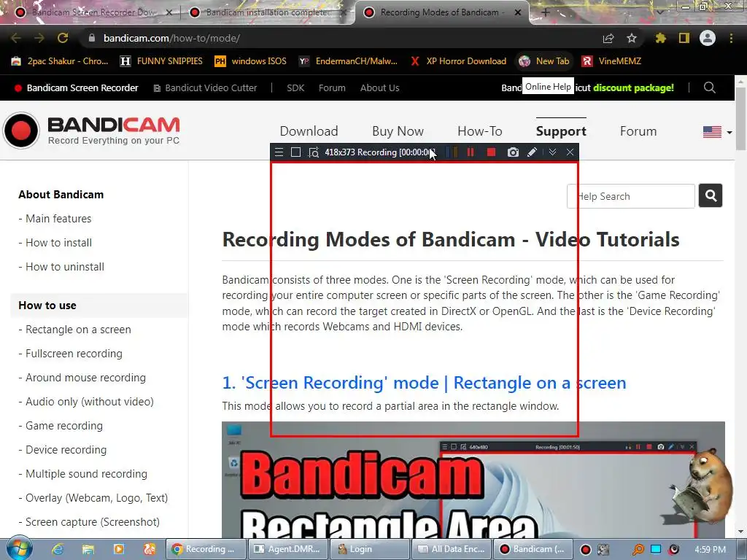Open the Download menu item

click(309, 131)
